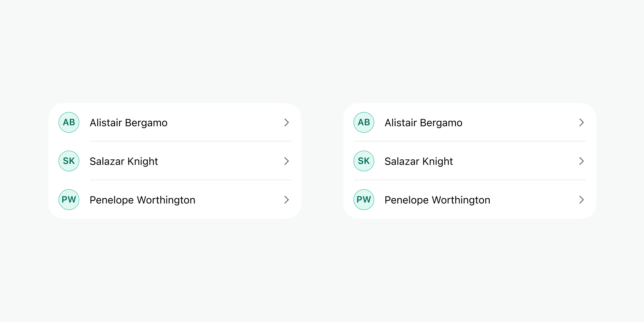Click PW avatar in the left list
The width and height of the screenshot is (644, 322).
click(69, 200)
